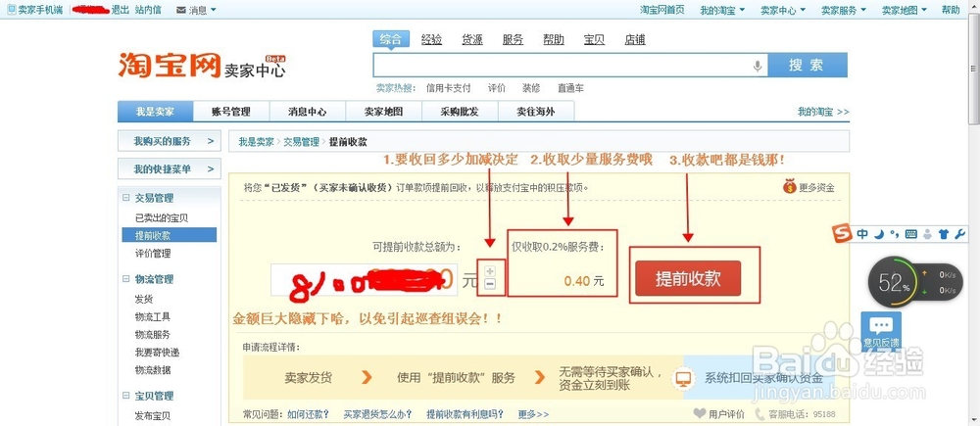Toggle the Sogou 中 Chinese mode icon
This screenshot has height=426, width=980.
[x=862, y=234]
